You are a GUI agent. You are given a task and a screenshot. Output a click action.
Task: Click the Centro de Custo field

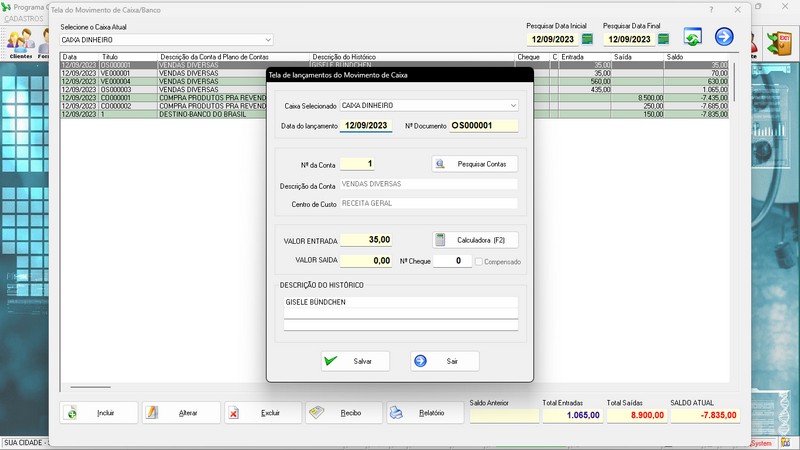pos(429,203)
